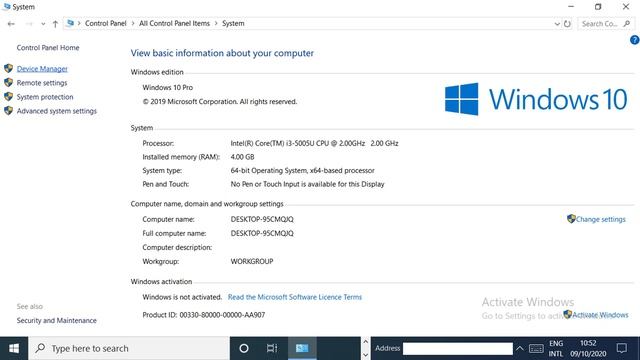Click the address bar computer icon
Image resolution: width=640 pixels, height=360 pixels.
click(70, 23)
